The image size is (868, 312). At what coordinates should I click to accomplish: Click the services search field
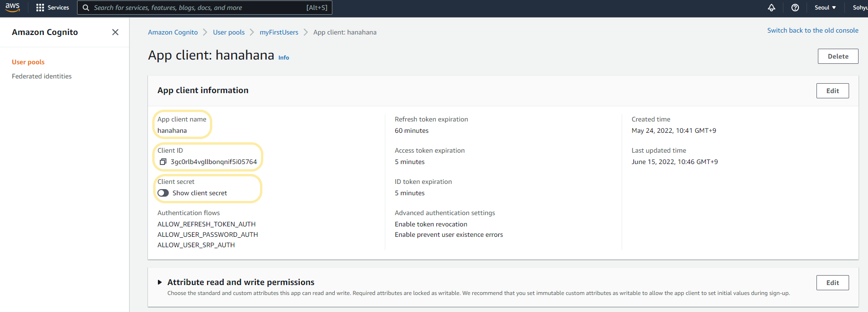[x=205, y=8]
